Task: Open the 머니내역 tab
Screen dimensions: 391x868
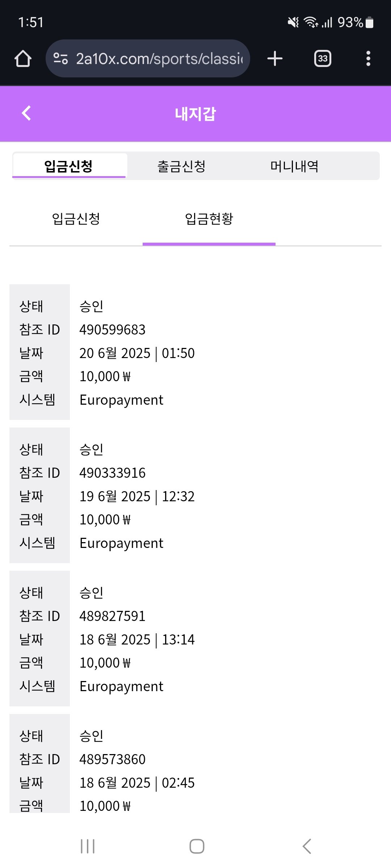Action: pos(294,166)
